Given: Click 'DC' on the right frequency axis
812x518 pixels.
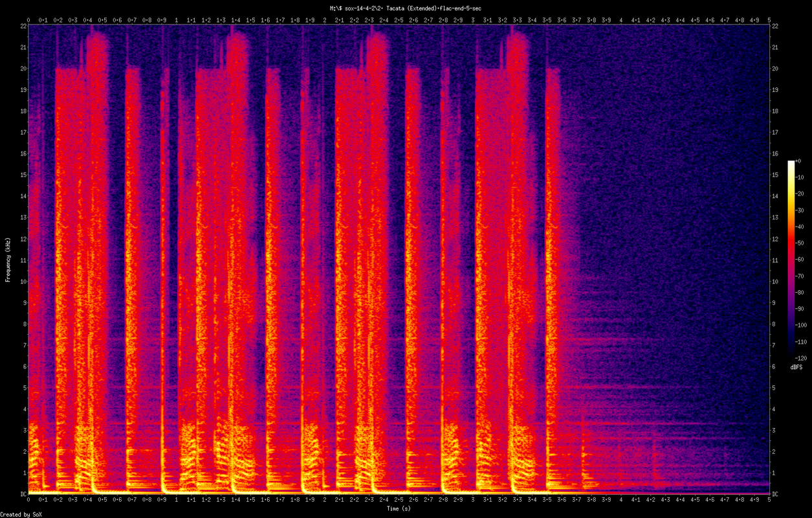Looking at the screenshot, I should click(775, 495).
